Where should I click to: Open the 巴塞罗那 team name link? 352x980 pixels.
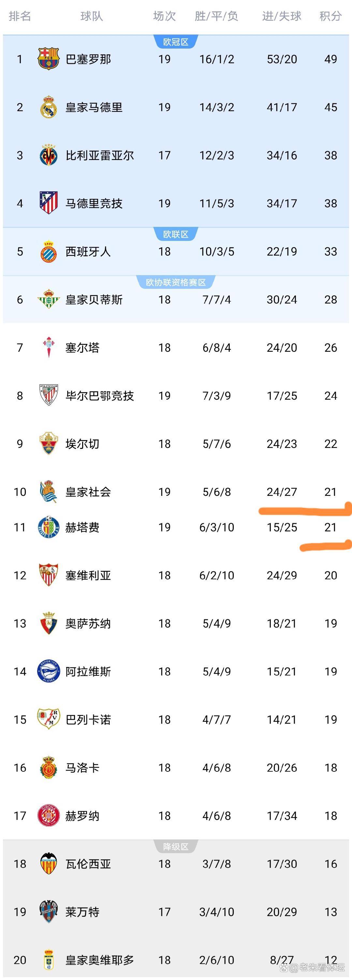pos(88,59)
